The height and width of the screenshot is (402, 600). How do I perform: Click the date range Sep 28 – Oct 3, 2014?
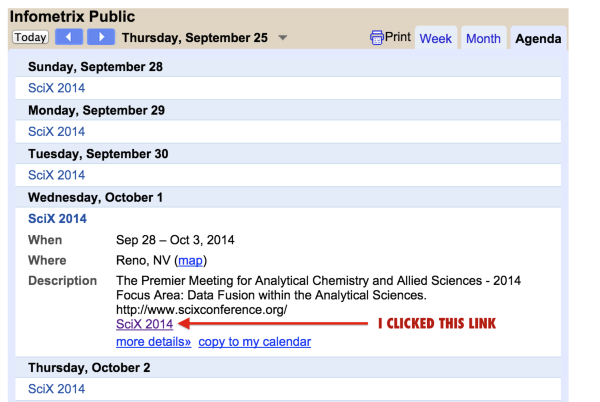[175, 240]
